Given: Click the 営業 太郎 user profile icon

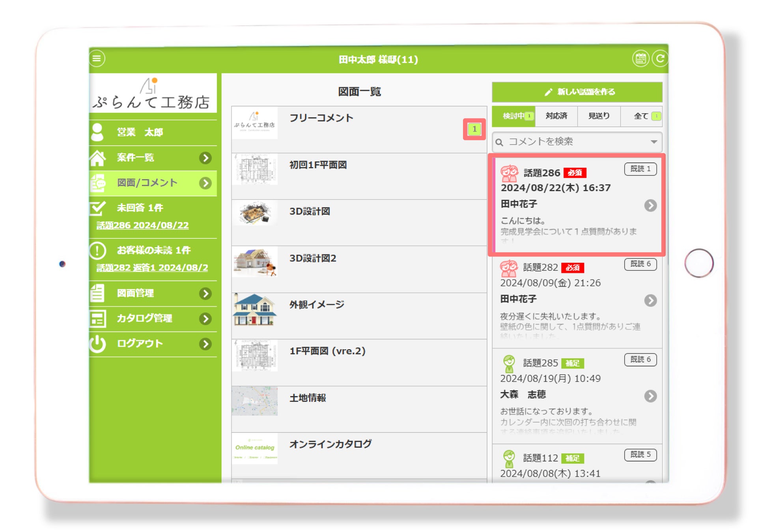Looking at the screenshot, I should (x=97, y=132).
